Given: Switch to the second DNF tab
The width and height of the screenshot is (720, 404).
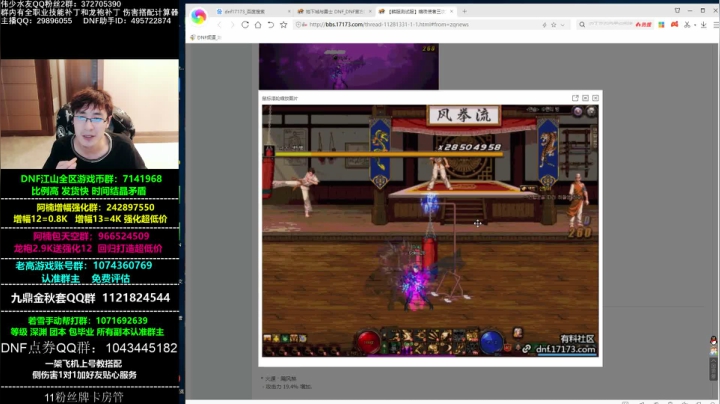Looking at the screenshot, I should (x=333, y=11).
